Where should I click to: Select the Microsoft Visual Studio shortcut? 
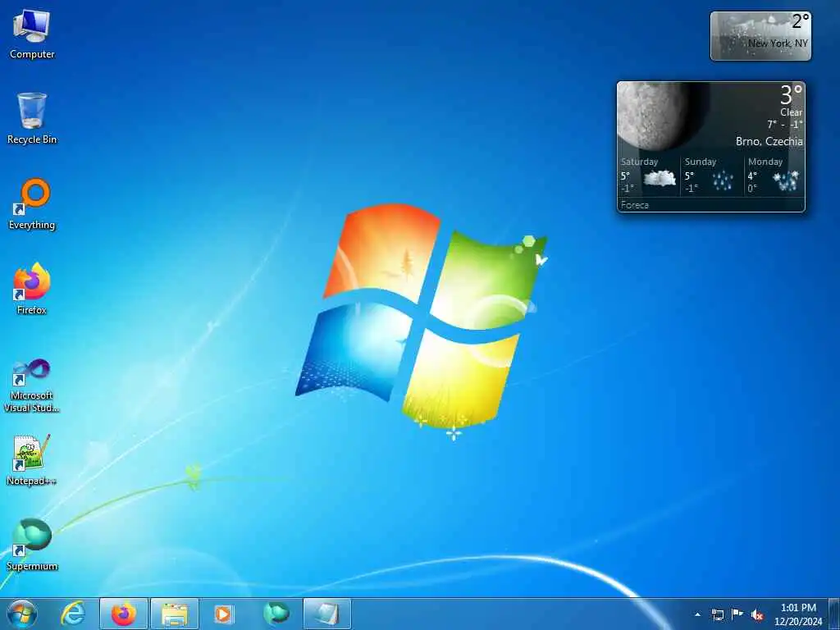coord(32,386)
